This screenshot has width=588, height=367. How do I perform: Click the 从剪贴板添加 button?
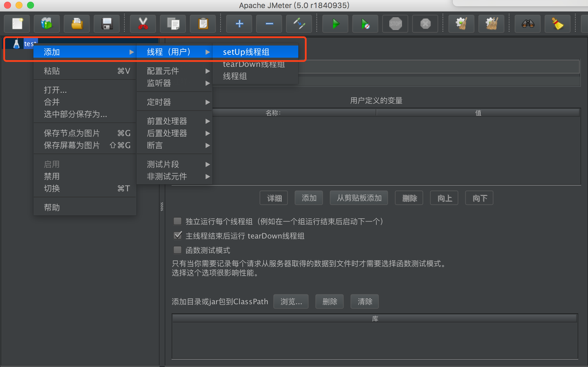[x=359, y=198]
